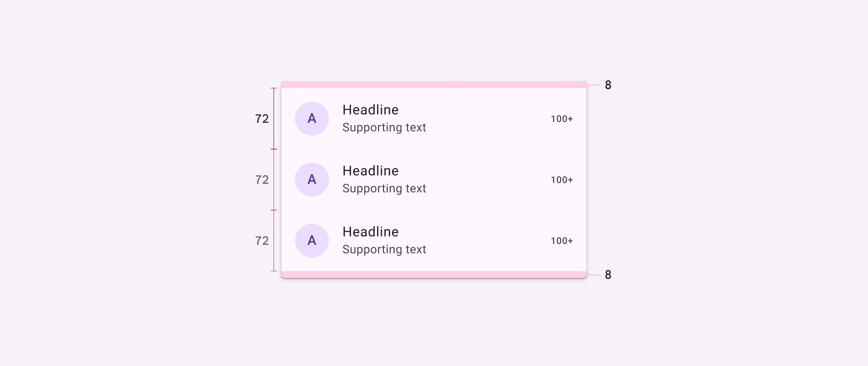Select the pink top padding strip of the list

click(x=434, y=85)
